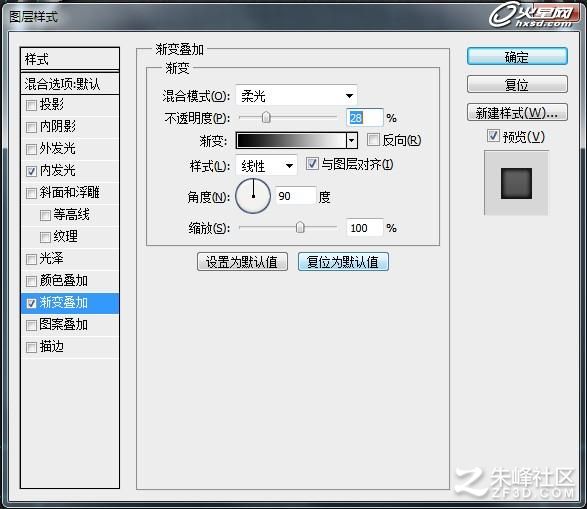Toggle the 反向 reverse checkbox
The image size is (587, 509).
pos(373,140)
